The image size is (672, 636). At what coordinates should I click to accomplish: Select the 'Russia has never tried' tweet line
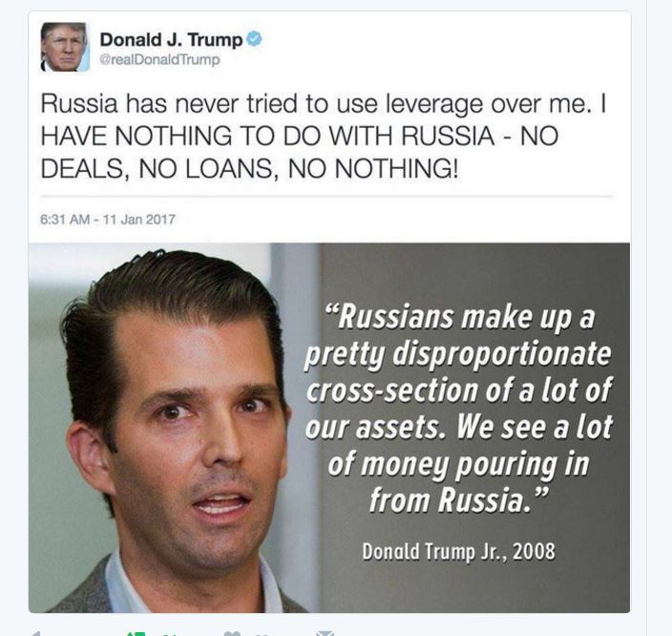[x=324, y=104]
